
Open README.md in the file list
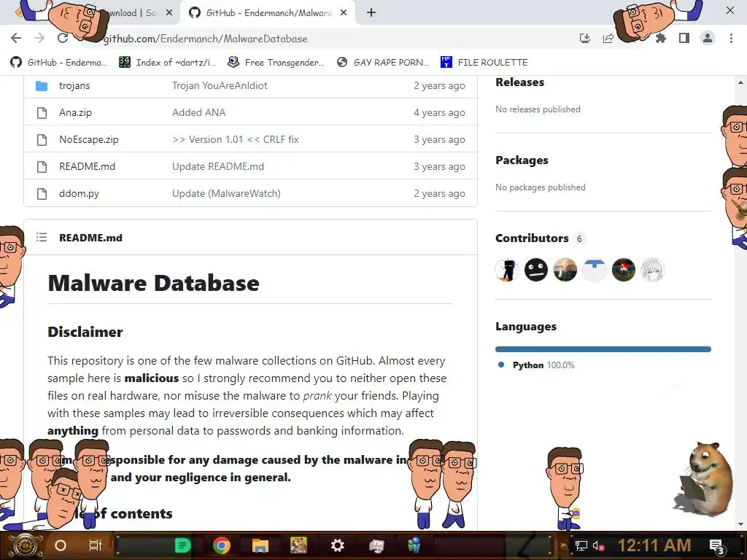tap(88, 167)
